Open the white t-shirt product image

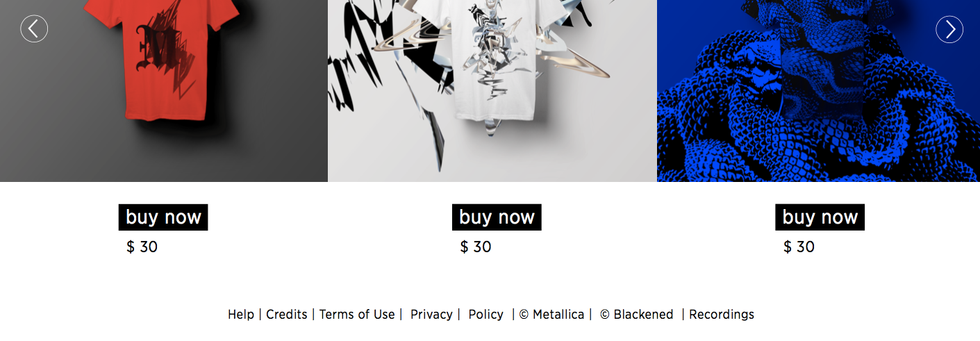(x=492, y=91)
